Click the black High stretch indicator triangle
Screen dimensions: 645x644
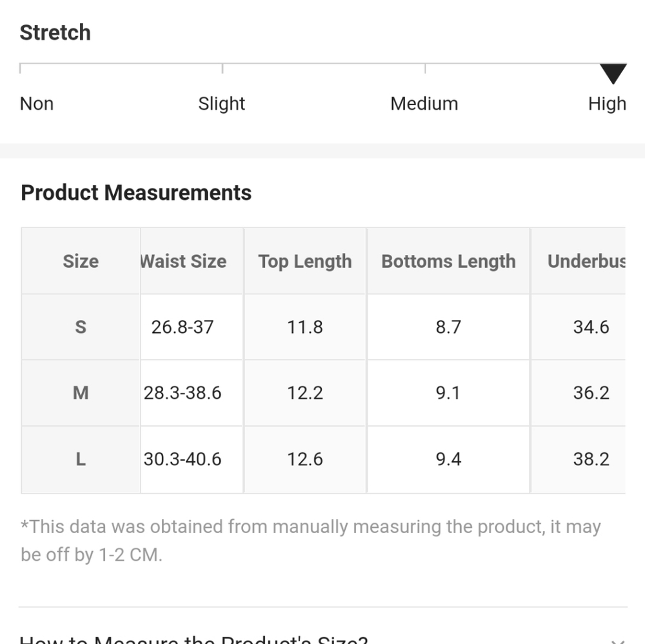click(x=613, y=74)
